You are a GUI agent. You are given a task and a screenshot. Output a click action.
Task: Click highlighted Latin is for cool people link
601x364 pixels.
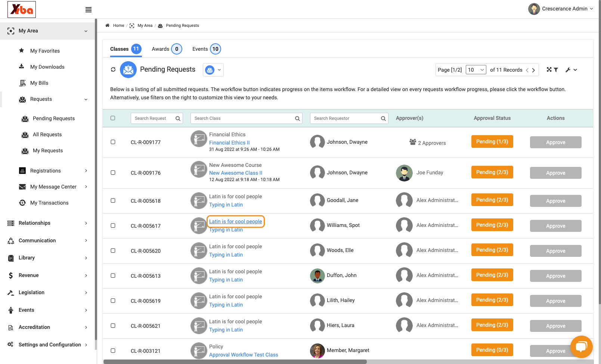point(236,221)
